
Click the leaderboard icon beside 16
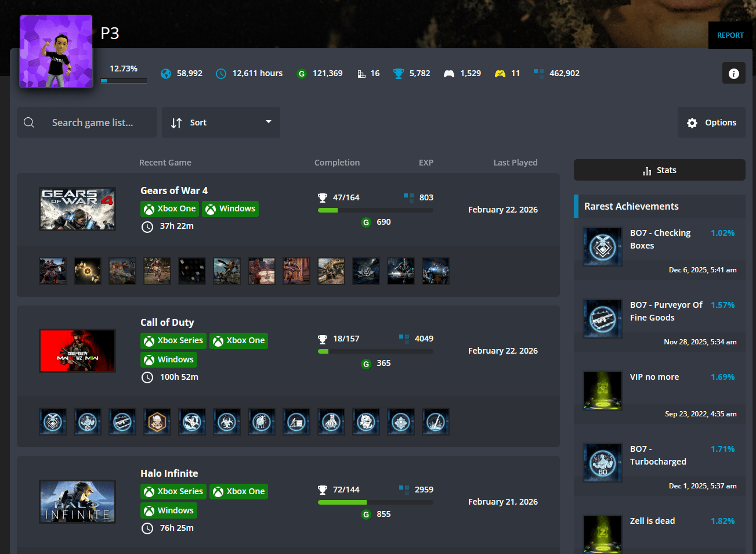pos(361,74)
